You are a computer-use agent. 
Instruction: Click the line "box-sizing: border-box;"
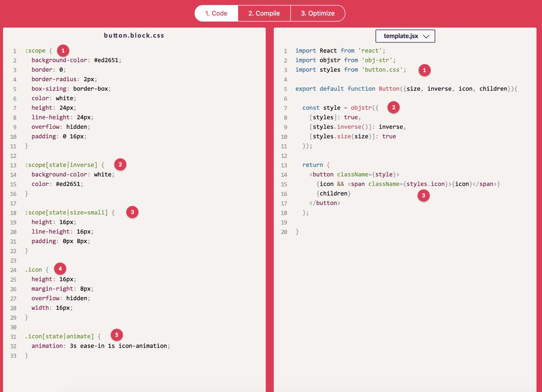[x=71, y=89]
